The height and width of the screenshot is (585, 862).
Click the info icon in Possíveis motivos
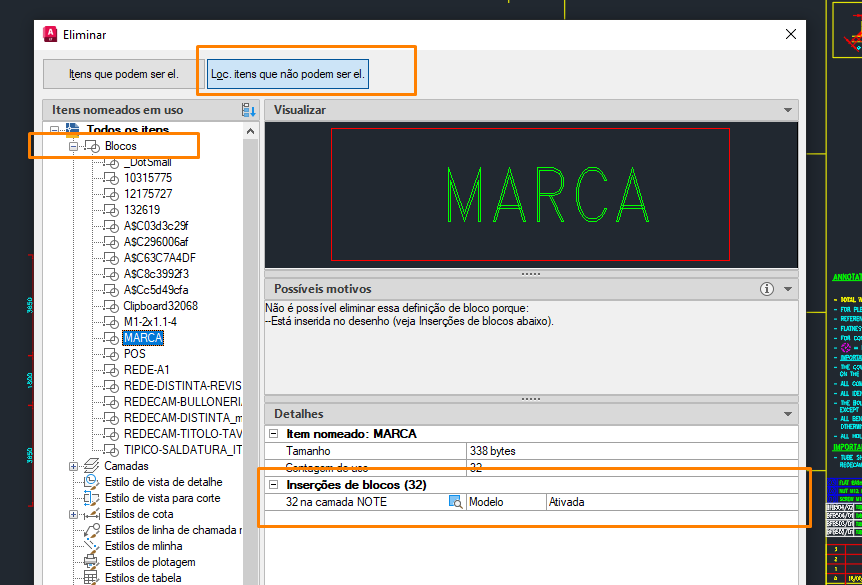(767, 289)
